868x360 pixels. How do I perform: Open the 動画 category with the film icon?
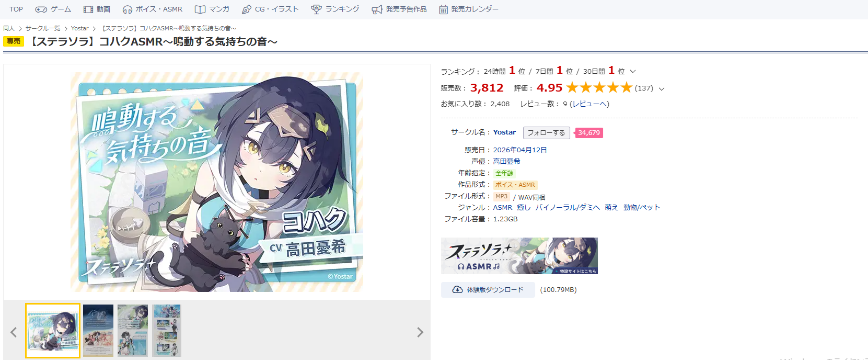pos(97,9)
